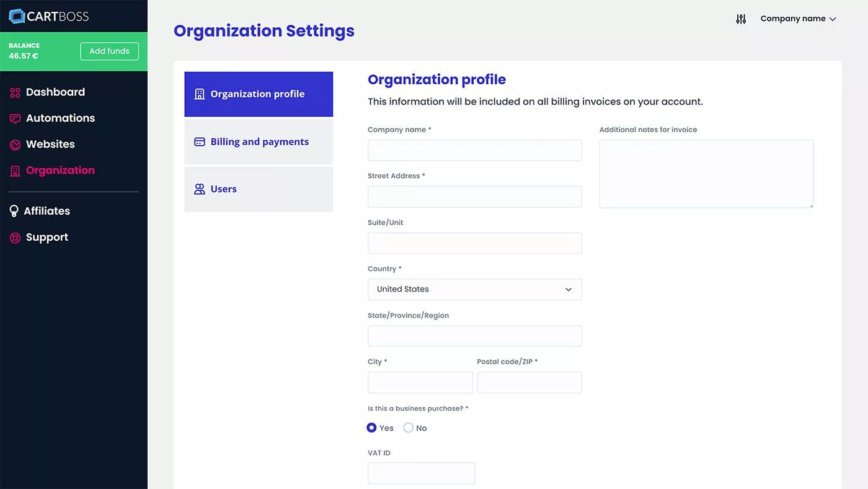Focus the Street Address input field
The height and width of the screenshot is (489, 868).
point(475,197)
